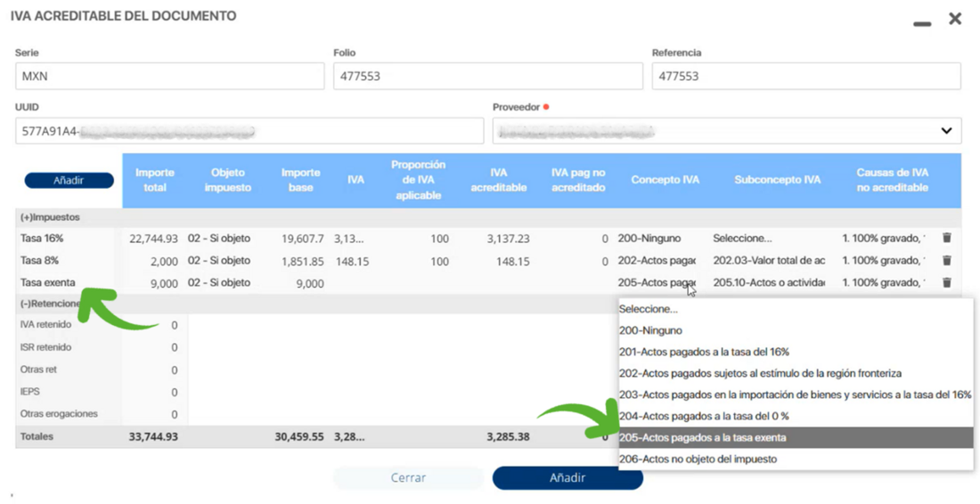
Task: Click the Cerrar button
Action: click(x=408, y=478)
